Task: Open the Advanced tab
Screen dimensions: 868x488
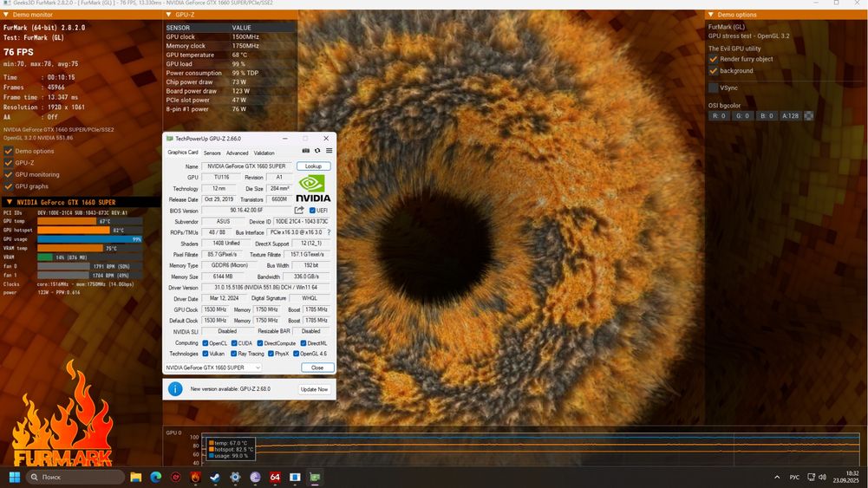Action: click(x=237, y=153)
